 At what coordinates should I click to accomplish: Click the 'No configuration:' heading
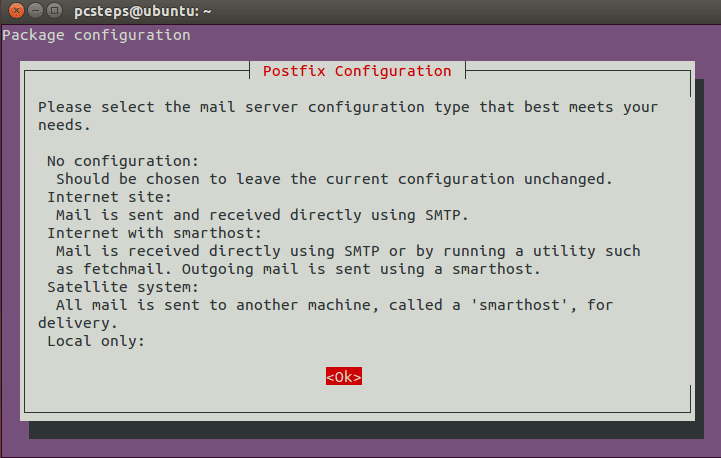point(123,161)
